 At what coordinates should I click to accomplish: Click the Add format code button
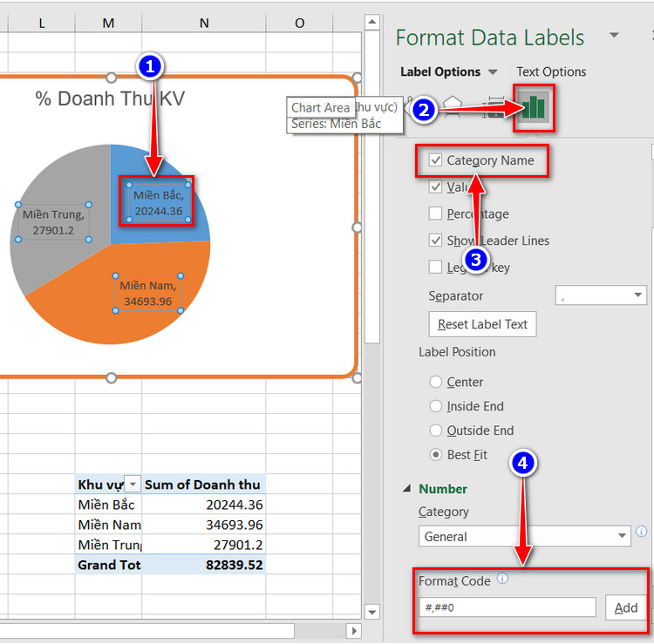pos(625,607)
